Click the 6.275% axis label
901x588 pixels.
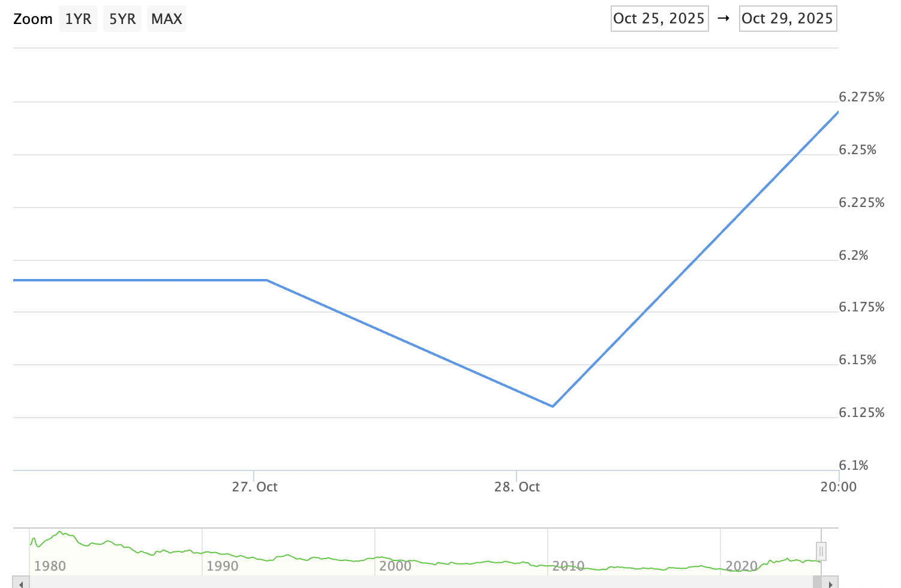(x=861, y=97)
